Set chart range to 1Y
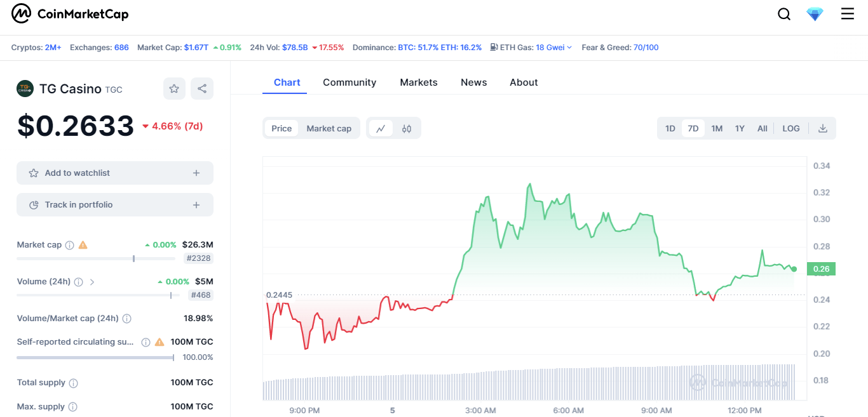Viewport: 868px width, 417px height. coord(740,128)
